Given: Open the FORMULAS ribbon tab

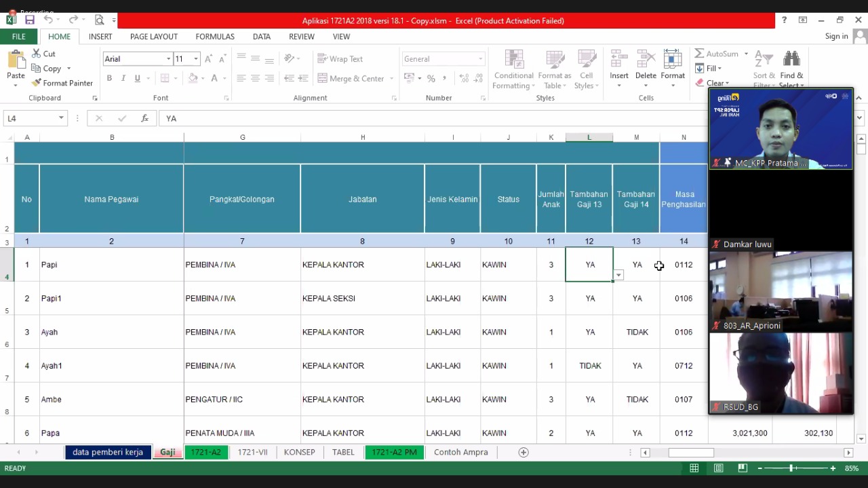Looking at the screenshot, I should [215, 37].
